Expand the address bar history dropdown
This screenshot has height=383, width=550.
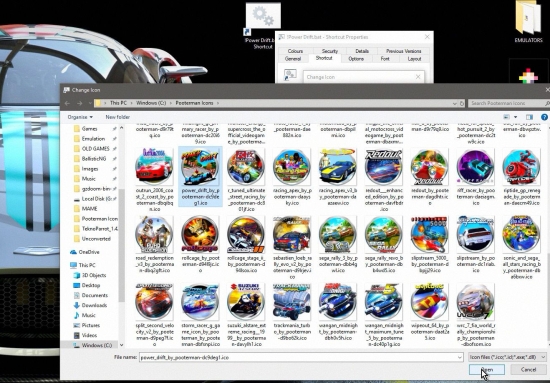[455, 103]
